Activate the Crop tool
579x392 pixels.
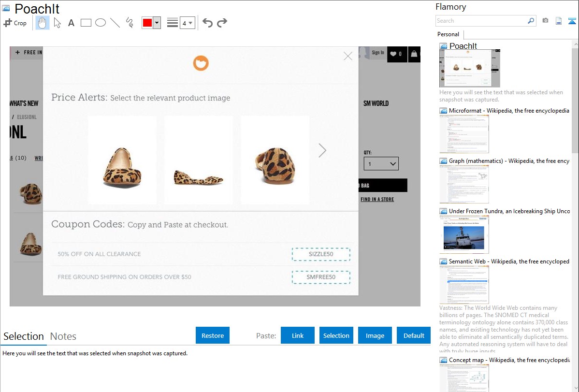pyautogui.click(x=15, y=23)
